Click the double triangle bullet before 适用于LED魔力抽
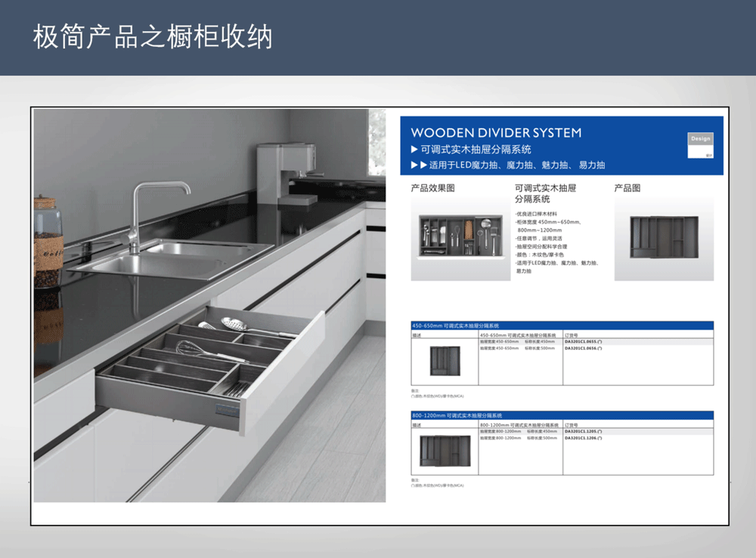This screenshot has height=558, width=756. pos(419,165)
